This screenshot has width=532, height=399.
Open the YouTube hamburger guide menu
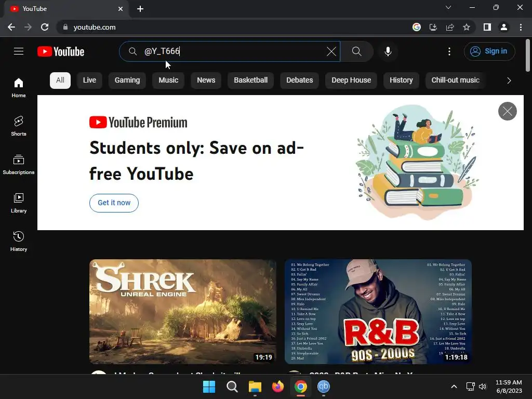pos(19,51)
